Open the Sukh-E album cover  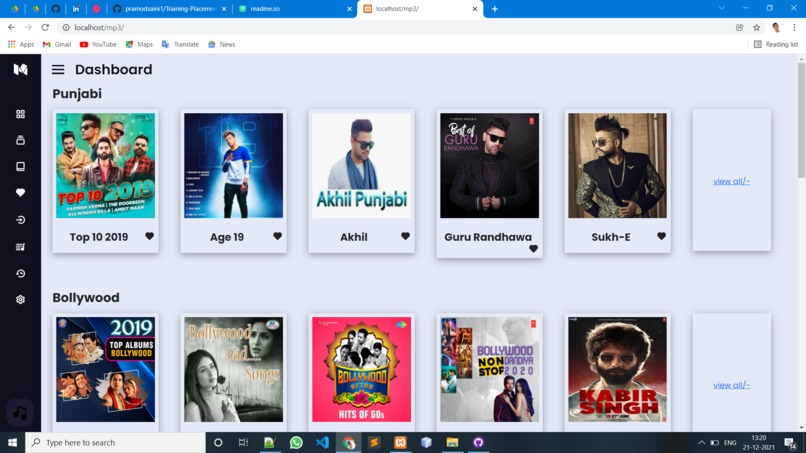coord(617,166)
